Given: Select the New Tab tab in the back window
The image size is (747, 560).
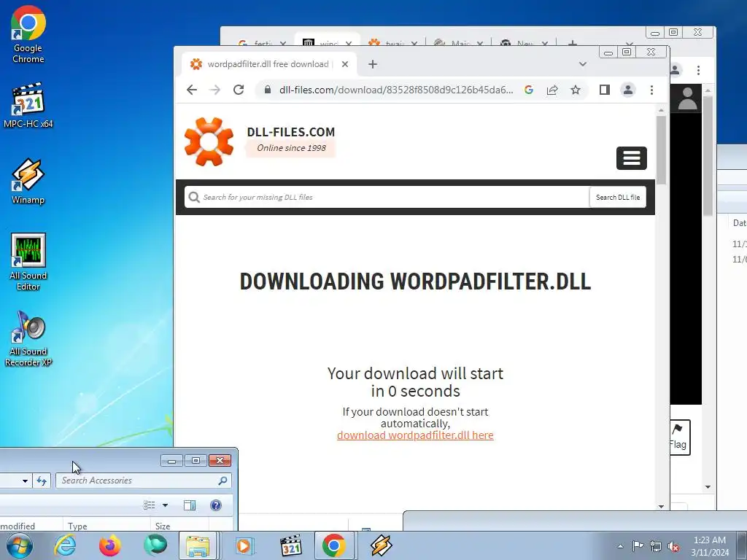Looking at the screenshot, I should tap(524, 43).
